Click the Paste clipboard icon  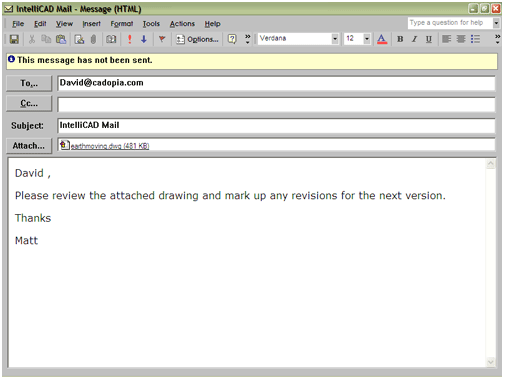click(61, 39)
